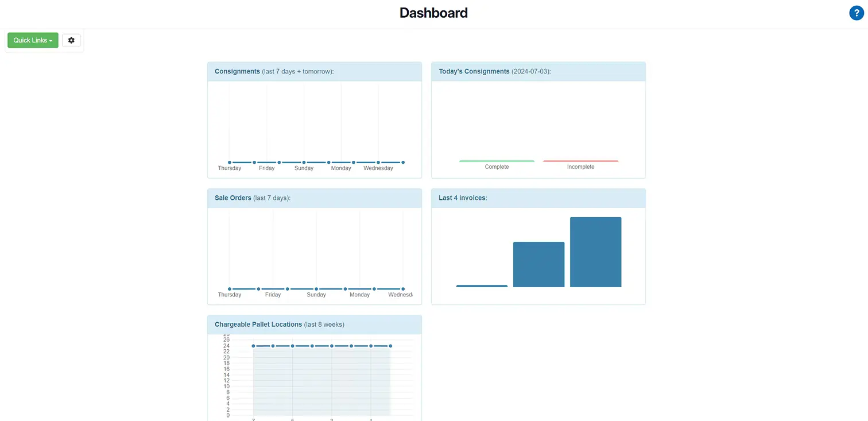This screenshot has width=868, height=421.
Task: Select Thursday's data point in Consignments chart
Action: click(229, 162)
